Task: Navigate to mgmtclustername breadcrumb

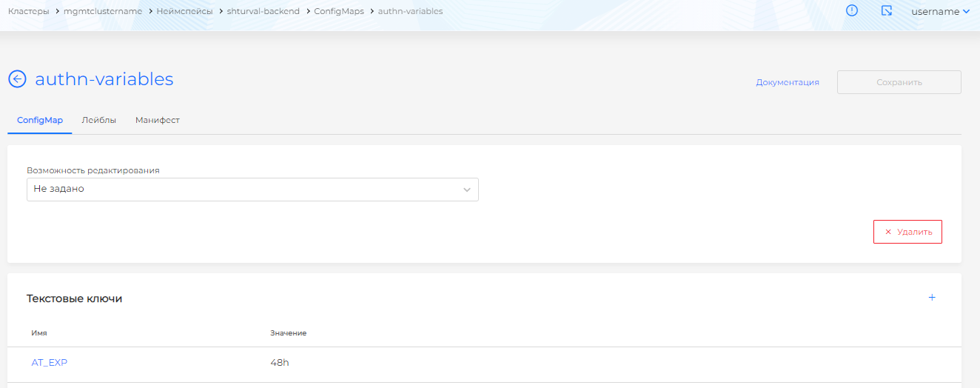Action: point(103,12)
